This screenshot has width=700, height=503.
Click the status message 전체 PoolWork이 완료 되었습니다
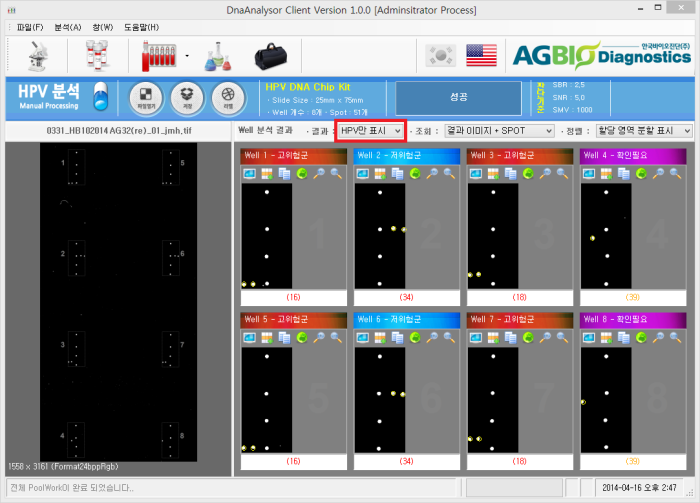[72, 488]
